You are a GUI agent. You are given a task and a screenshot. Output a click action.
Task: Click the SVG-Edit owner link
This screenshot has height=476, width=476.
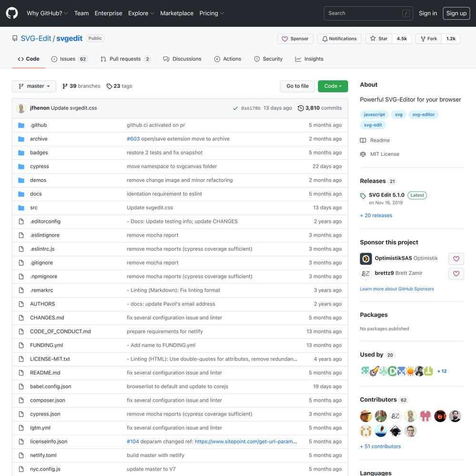(36, 38)
